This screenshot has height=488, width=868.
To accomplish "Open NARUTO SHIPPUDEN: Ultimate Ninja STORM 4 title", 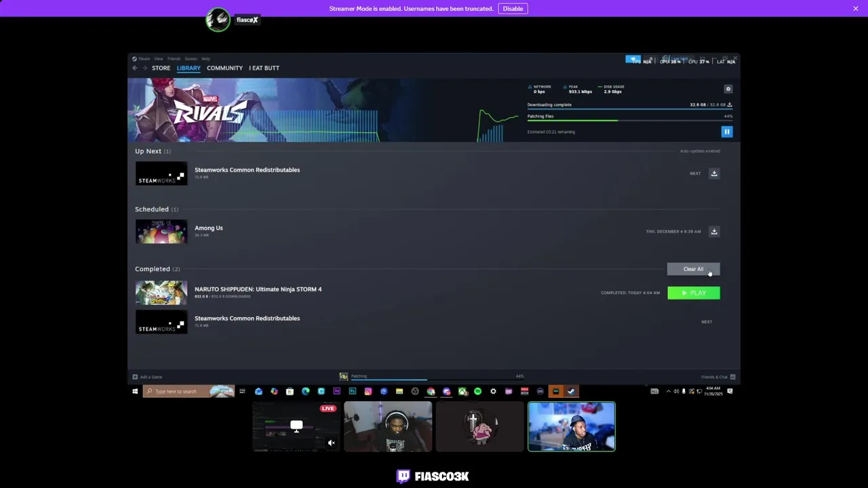I will [258, 289].
